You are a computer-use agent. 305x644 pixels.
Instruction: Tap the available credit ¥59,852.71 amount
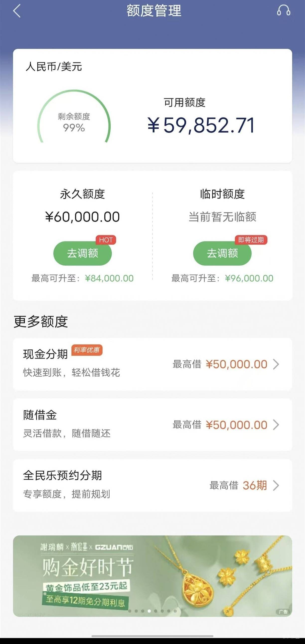201,125
